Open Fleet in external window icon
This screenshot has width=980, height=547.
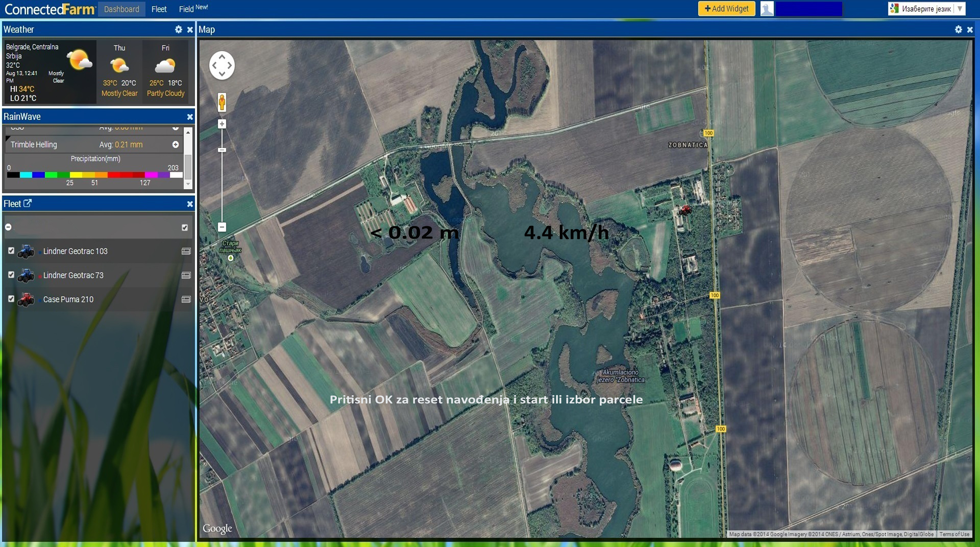click(x=27, y=203)
